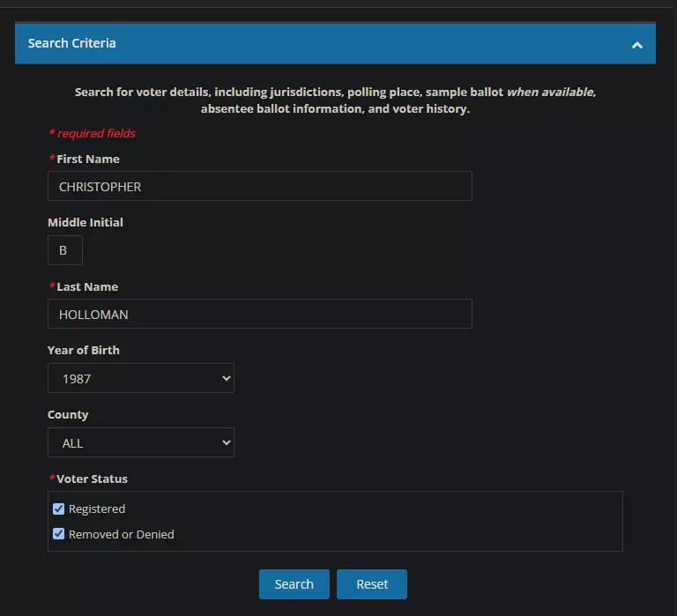Click the Registered label text
Screen dimensions: 677x616
click(x=97, y=509)
